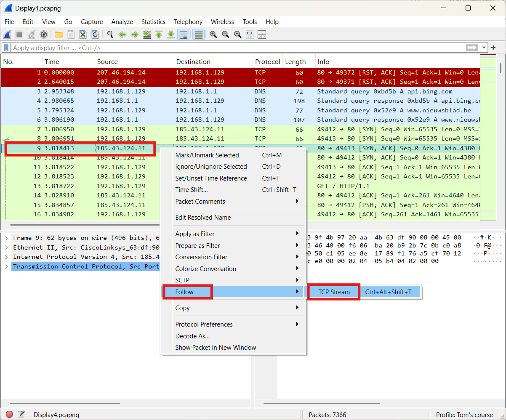Click the packet list intelligent scrollbar minimap
This screenshot has width=506, height=420.
[x=488, y=138]
